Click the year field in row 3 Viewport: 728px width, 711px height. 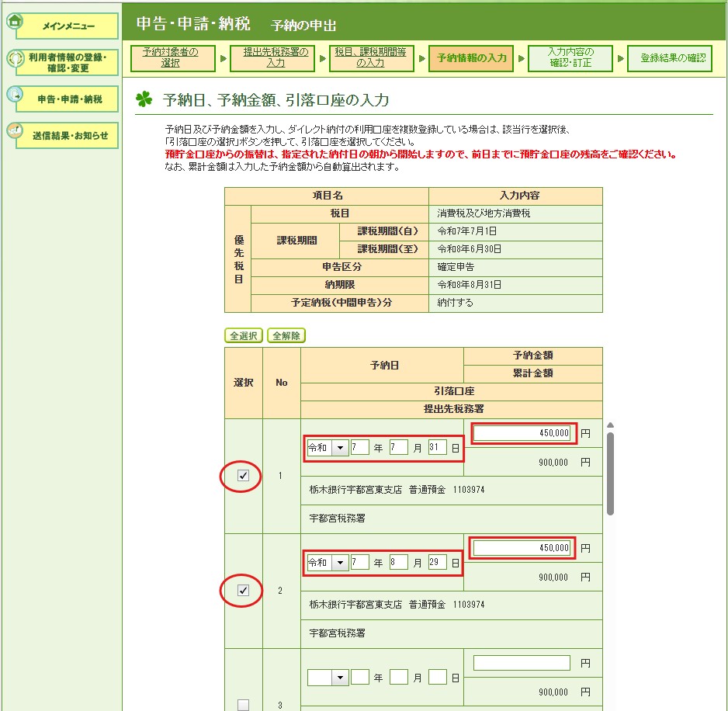pos(360,677)
